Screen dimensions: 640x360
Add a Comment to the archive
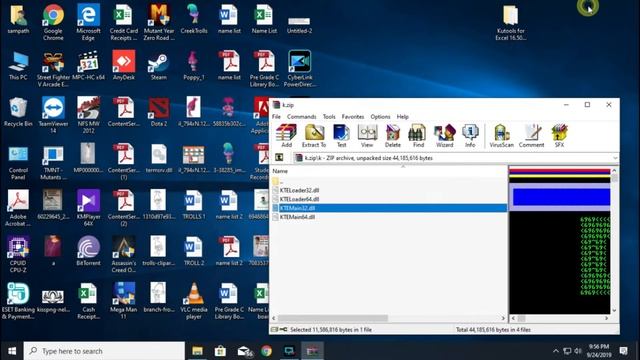(531, 136)
